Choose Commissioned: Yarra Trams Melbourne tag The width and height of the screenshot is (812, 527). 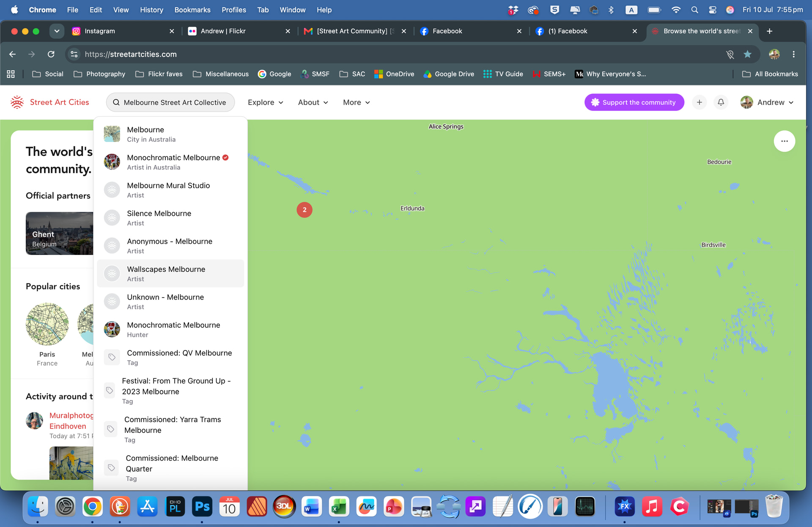point(170,429)
